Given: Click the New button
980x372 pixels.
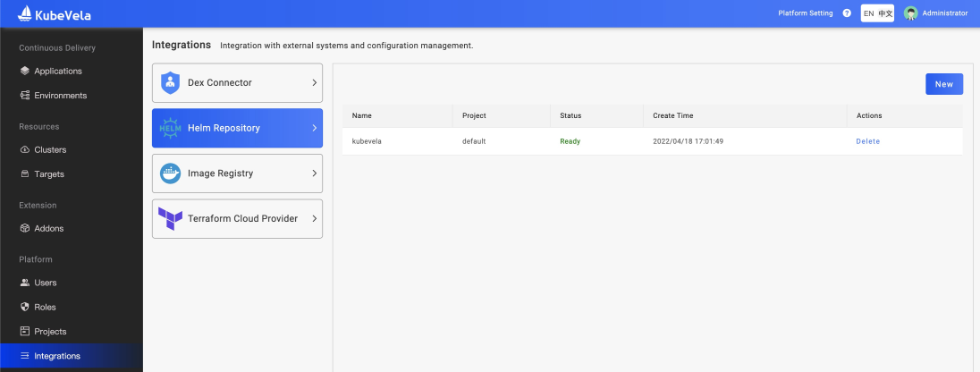Looking at the screenshot, I should [x=943, y=84].
